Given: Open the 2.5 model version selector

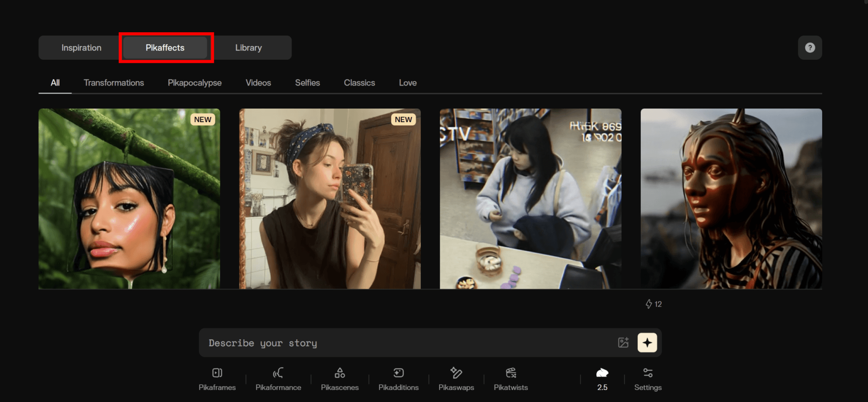Looking at the screenshot, I should [602, 379].
